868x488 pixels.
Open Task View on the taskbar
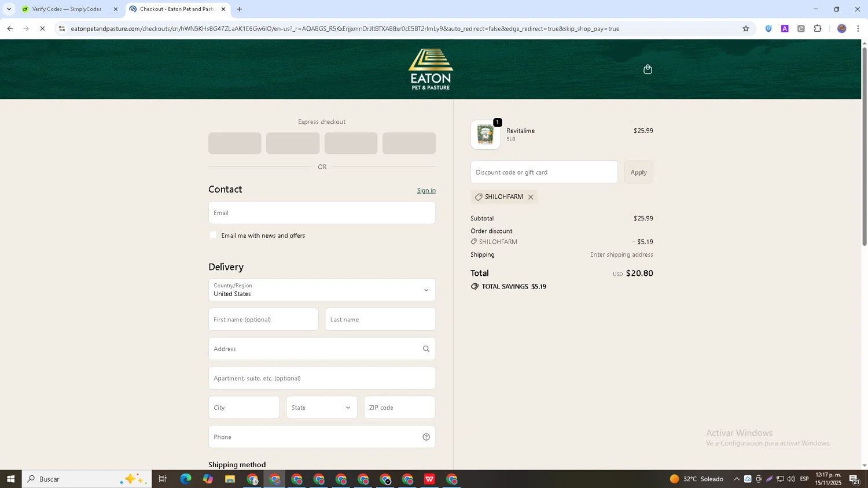163,479
